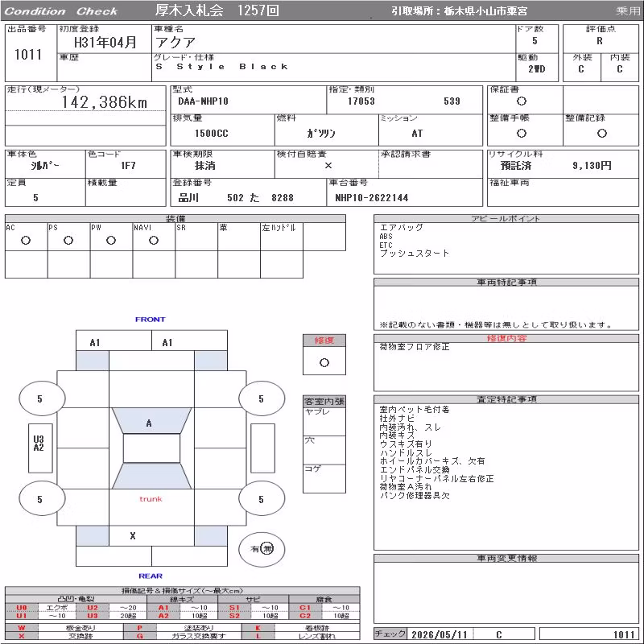644x644 pixels.
Task: Click the exterior grade under 外装
Action: coord(580,69)
